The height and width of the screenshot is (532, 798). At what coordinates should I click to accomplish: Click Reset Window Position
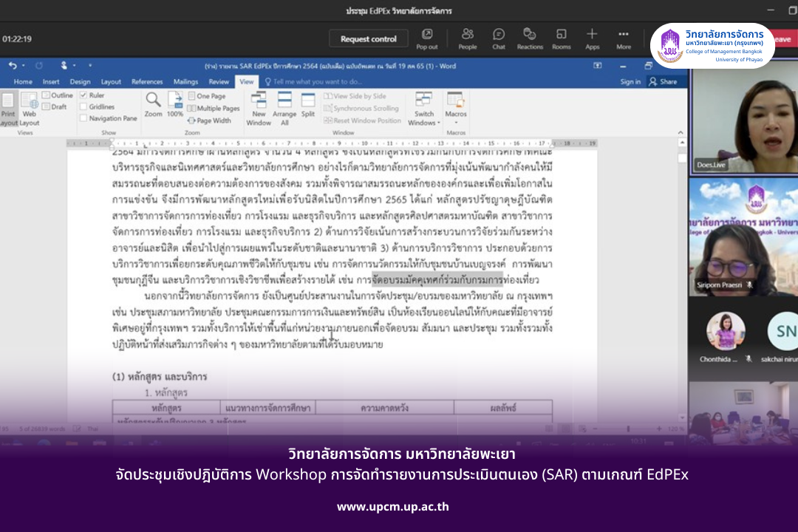click(362, 120)
